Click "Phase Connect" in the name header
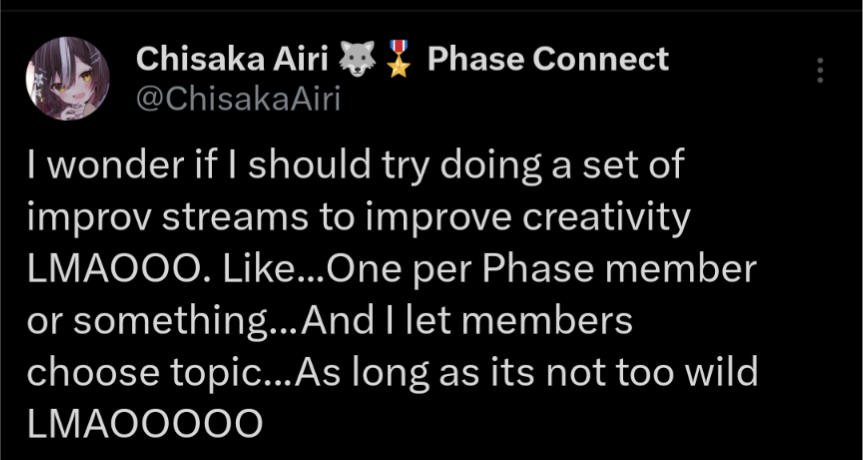The height and width of the screenshot is (460, 863). 547,60
